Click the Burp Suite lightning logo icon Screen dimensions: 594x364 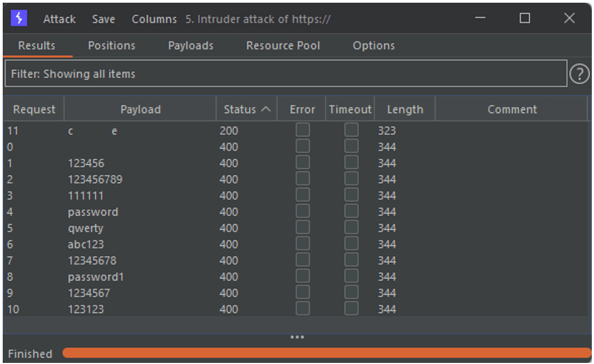[x=19, y=18]
